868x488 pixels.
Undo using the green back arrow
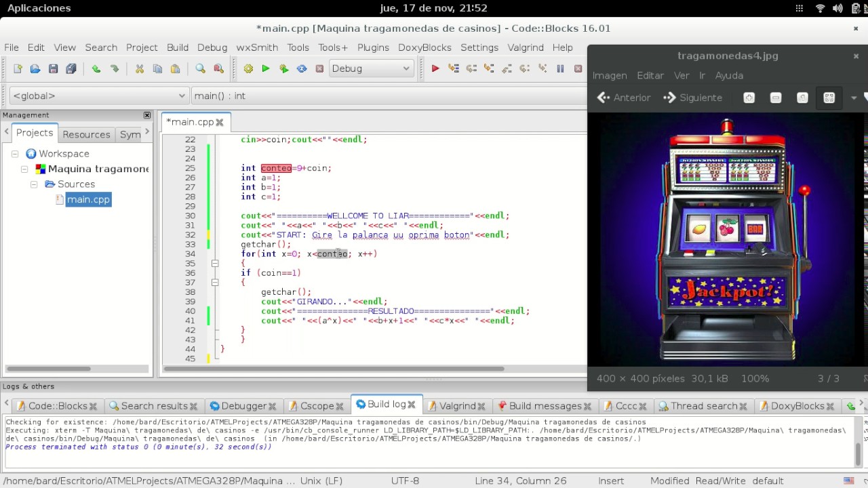click(96, 68)
